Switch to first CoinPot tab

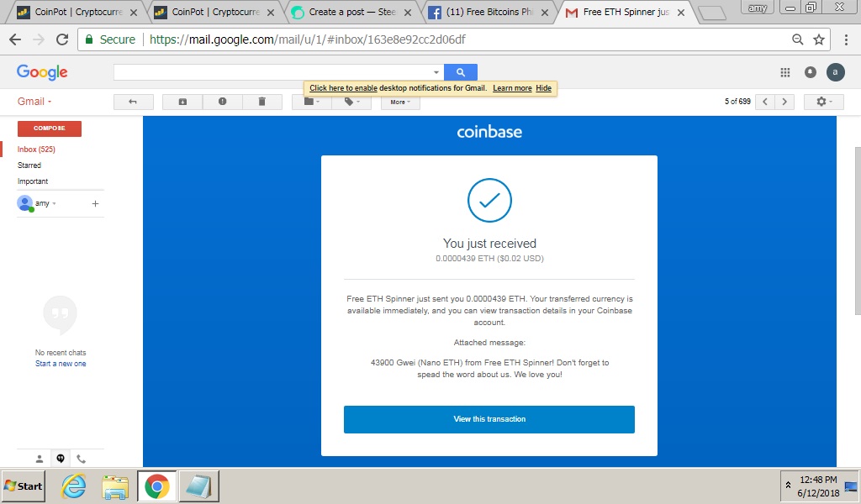coord(75,12)
